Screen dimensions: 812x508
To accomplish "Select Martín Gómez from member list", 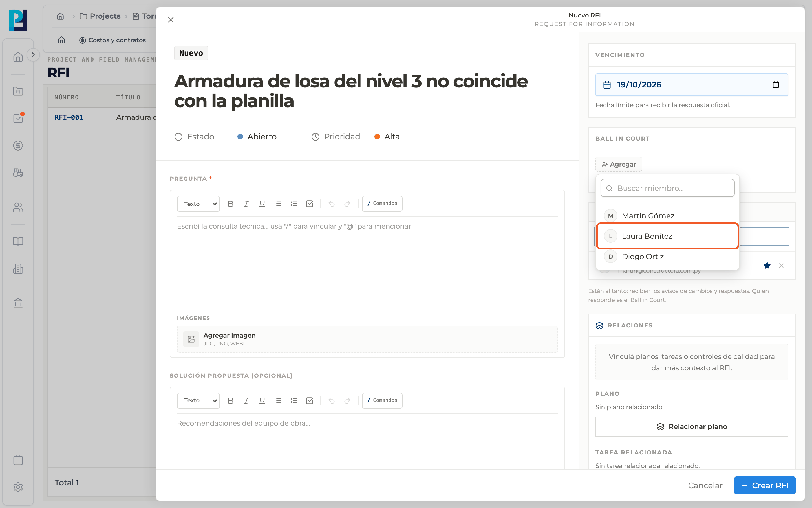I will tap(667, 216).
